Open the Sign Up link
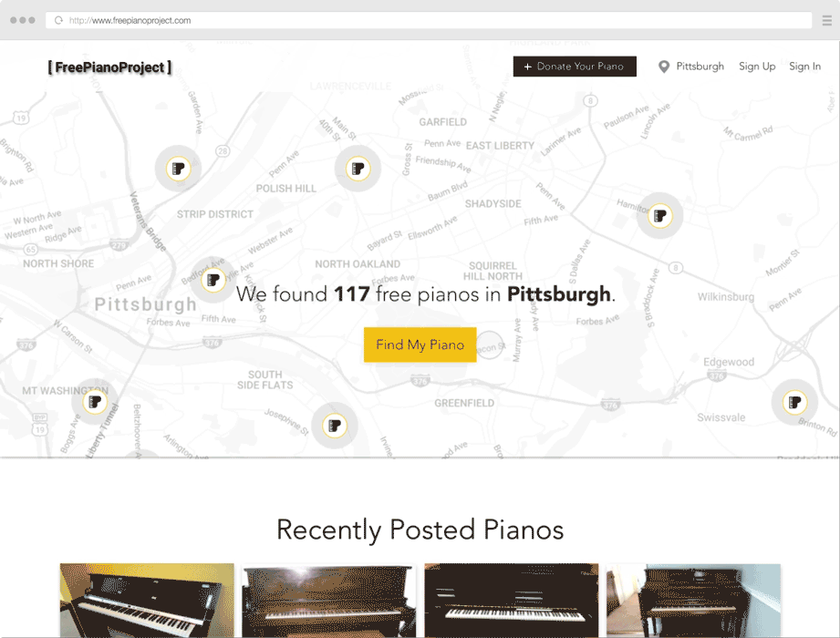The width and height of the screenshot is (840, 638). click(757, 67)
